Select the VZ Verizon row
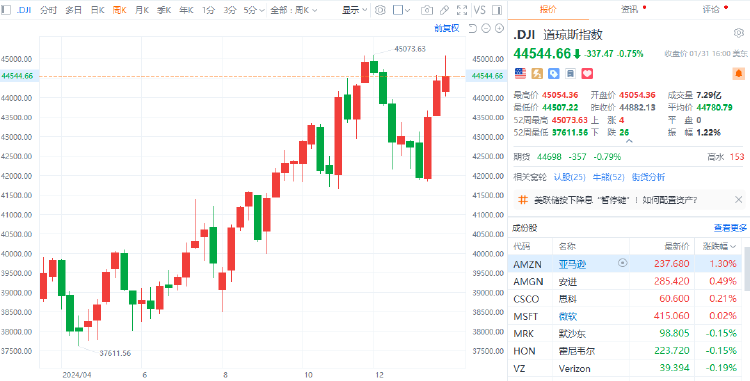Screen dimensions: 750x381 (x=625, y=369)
